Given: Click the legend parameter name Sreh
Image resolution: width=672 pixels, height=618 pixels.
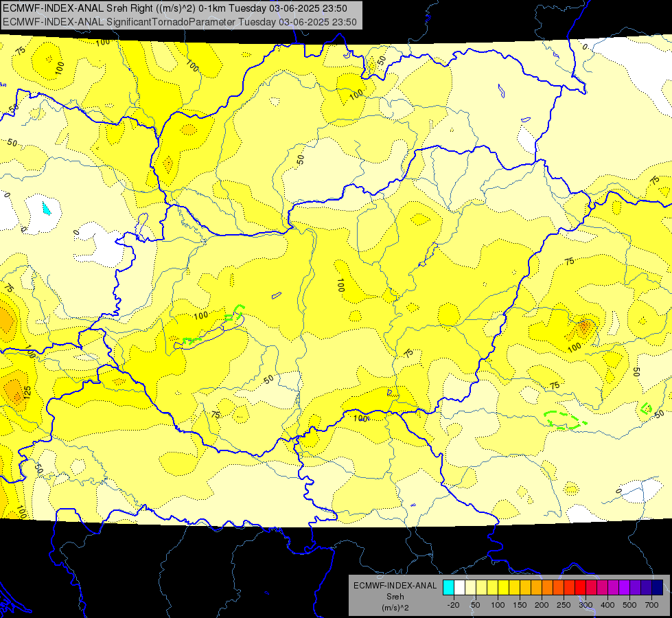Looking at the screenshot, I should coord(395,597).
